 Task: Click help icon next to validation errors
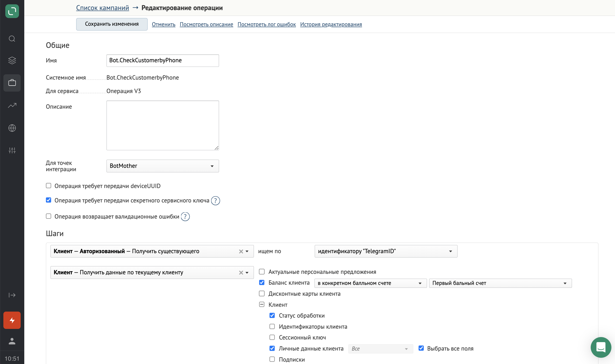point(185,217)
